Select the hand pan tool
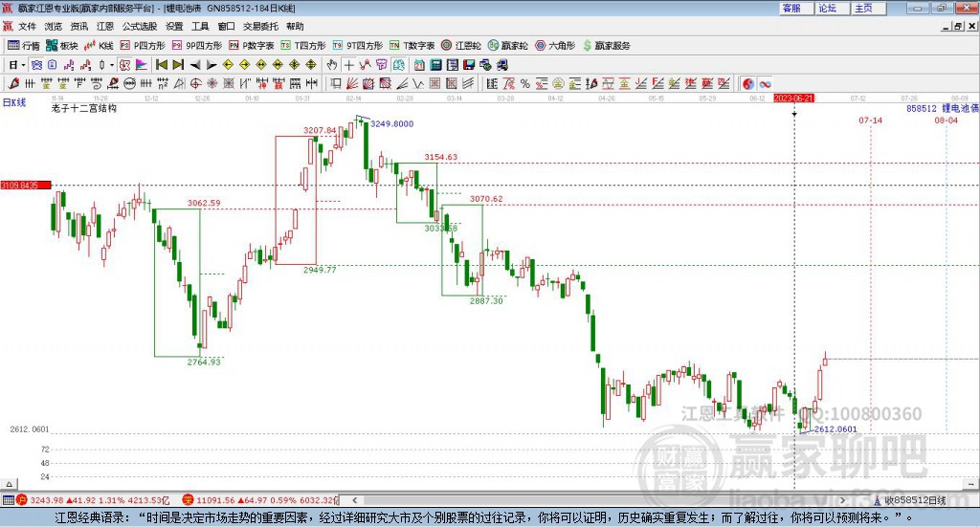Image resolution: width=980 pixels, height=527 pixels. (332, 65)
